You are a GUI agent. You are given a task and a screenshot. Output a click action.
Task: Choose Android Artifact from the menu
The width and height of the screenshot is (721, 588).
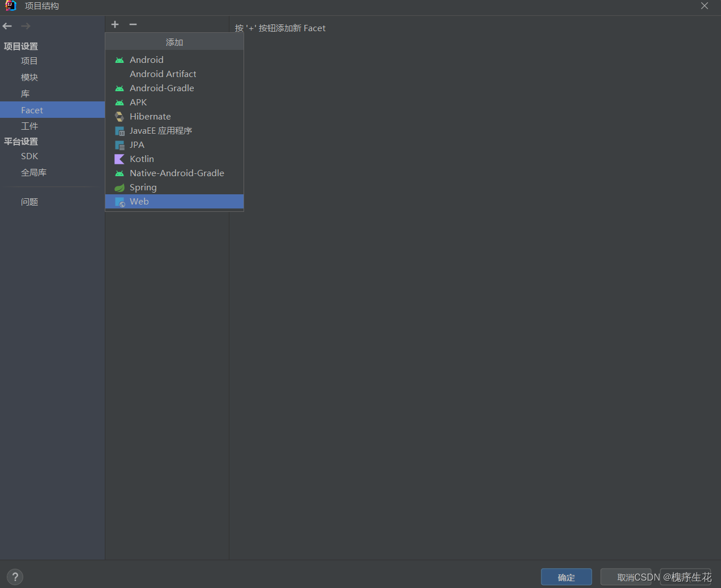[x=174, y=74]
